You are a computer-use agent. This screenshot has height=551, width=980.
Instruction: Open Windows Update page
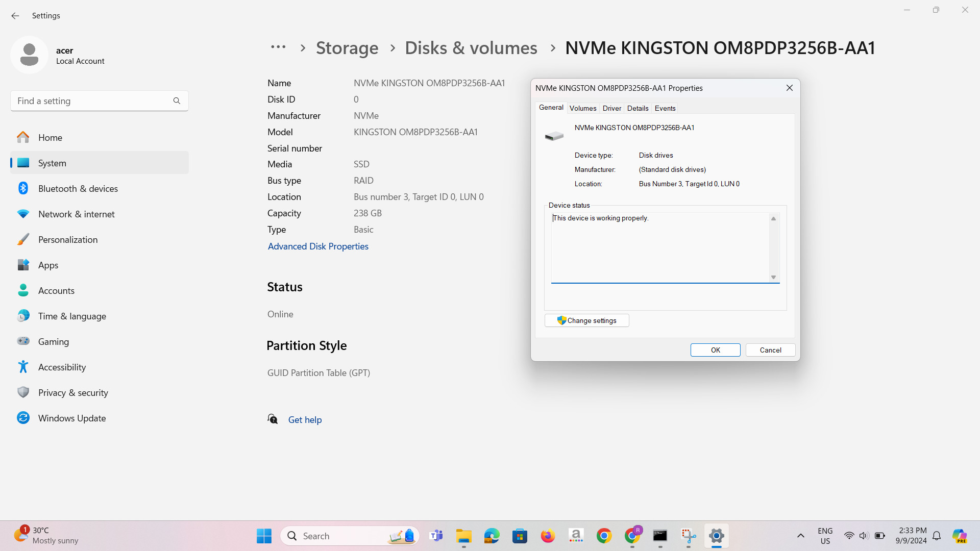click(x=71, y=418)
